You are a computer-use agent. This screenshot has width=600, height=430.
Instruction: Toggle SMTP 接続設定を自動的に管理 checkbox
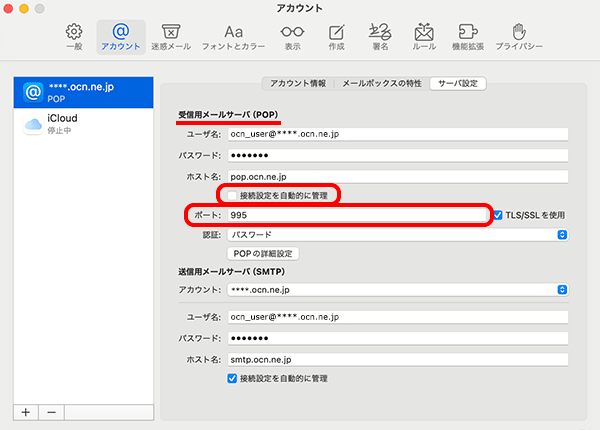(232, 378)
